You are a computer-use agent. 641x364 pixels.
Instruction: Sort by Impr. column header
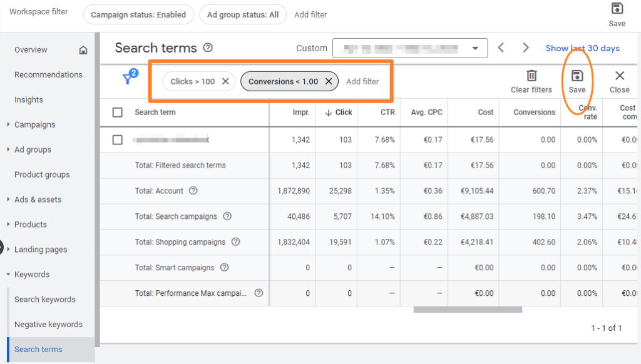coord(301,113)
